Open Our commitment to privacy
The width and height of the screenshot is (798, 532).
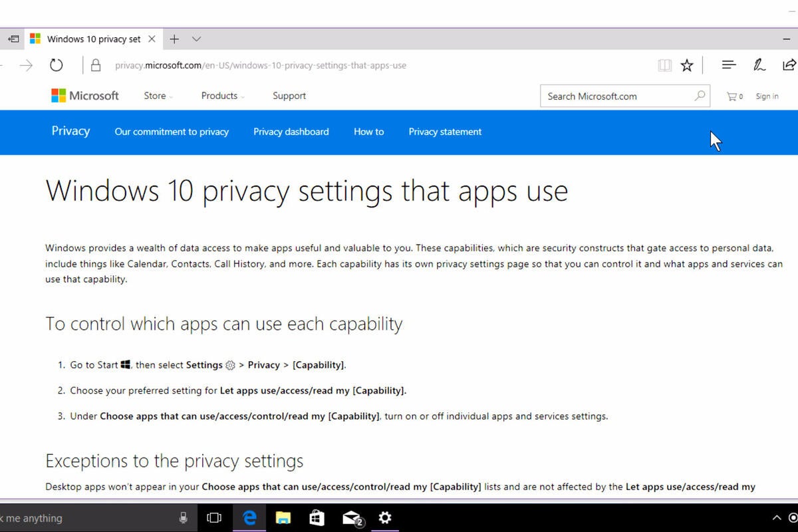click(172, 132)
